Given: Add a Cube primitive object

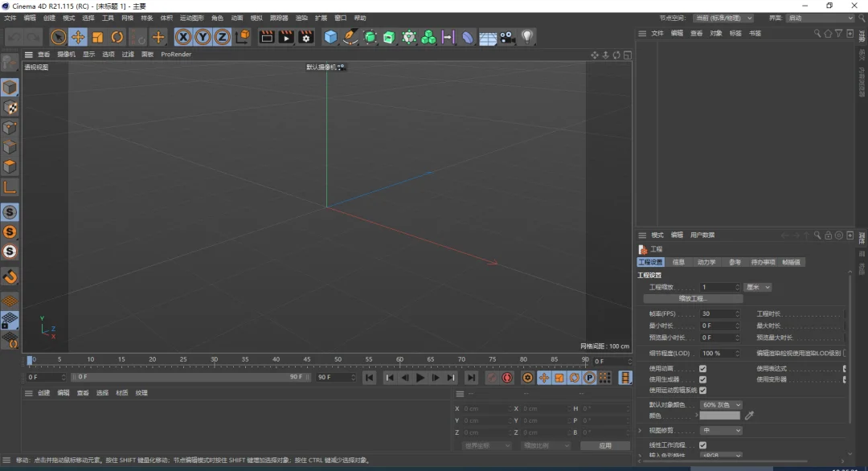Looking at the screenshot, I should [x=330, y=37].
